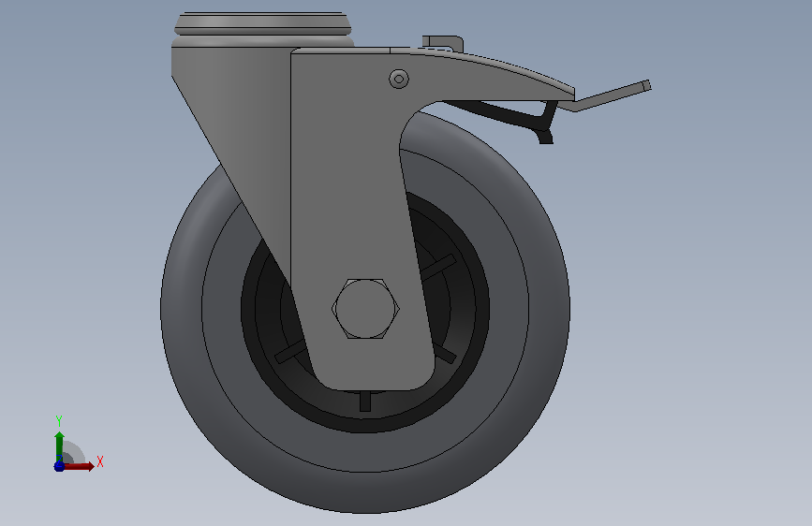Click the blue origin ball of the triad
812x526 pixels.
click(59, 466)
